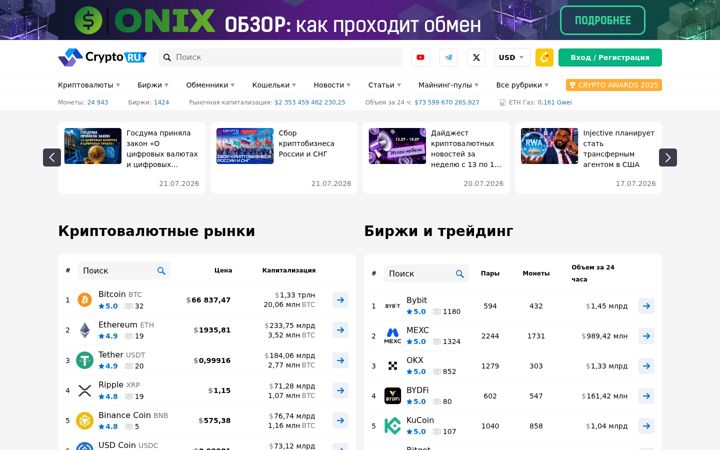
Task: Open Injective планирует news thumbnail
Action: point(549,146)
